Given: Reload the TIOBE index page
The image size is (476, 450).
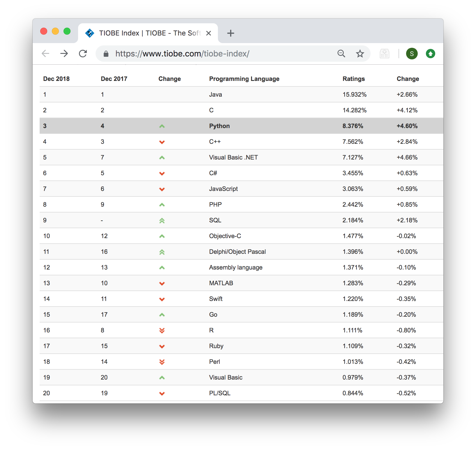Looking at the screenshot, I should pyautogui.click(x=83, y=54).
